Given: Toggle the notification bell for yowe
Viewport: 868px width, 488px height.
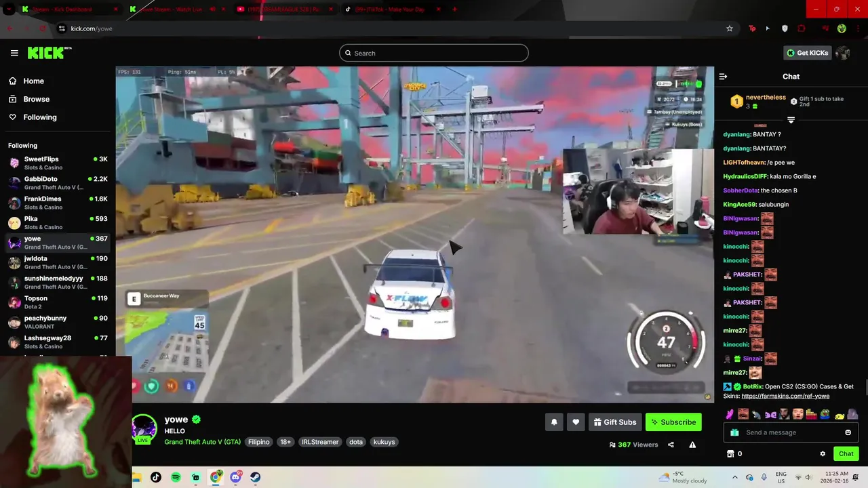Looking at the screenshot, I should (x=554, y=422).
